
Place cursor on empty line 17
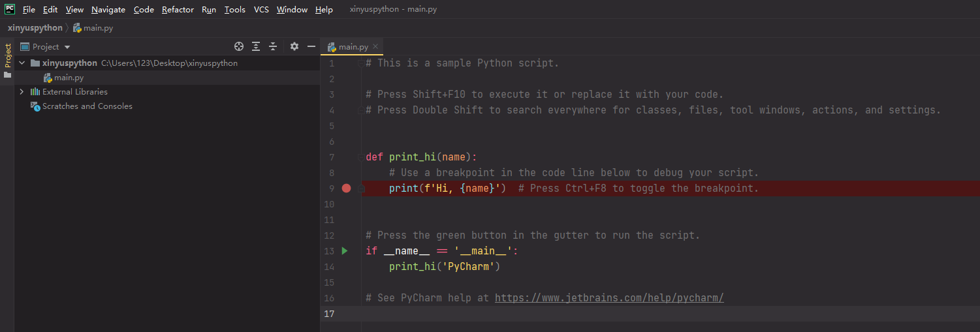670,314
